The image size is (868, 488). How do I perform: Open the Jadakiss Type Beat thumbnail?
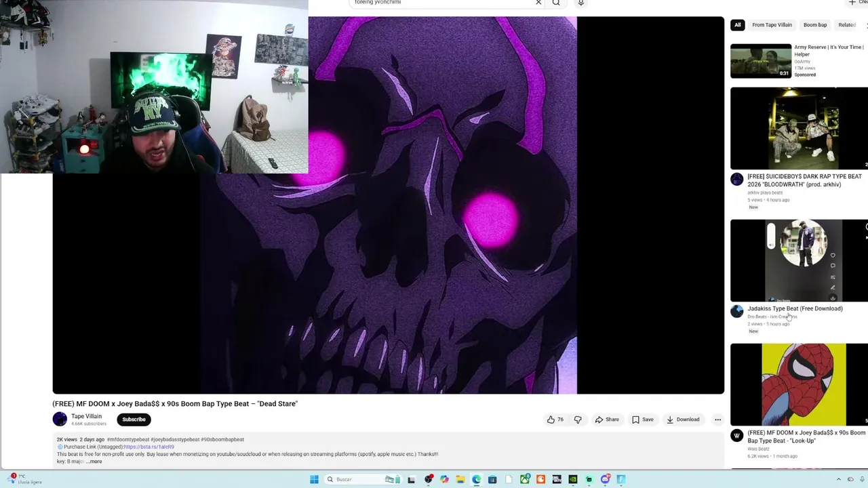pos(799,260)
